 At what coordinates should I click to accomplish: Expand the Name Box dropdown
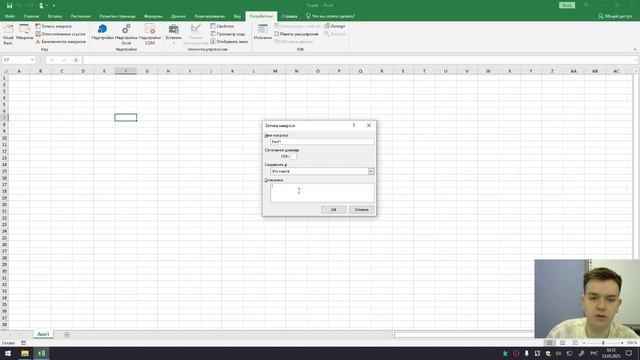(32, 60)
